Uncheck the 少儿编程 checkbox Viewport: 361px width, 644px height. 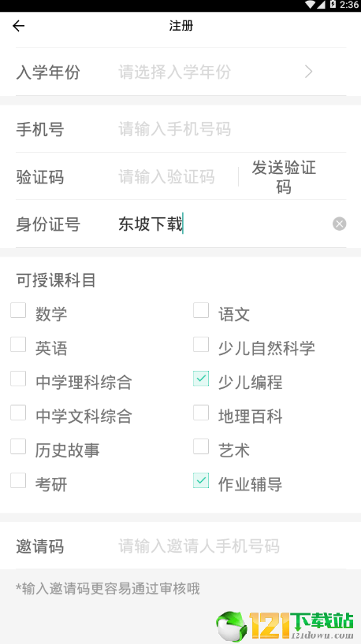201,379
